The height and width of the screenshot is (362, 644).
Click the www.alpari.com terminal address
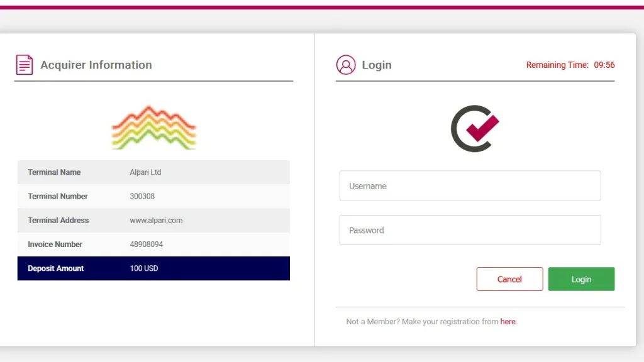(x=156, y=221)
